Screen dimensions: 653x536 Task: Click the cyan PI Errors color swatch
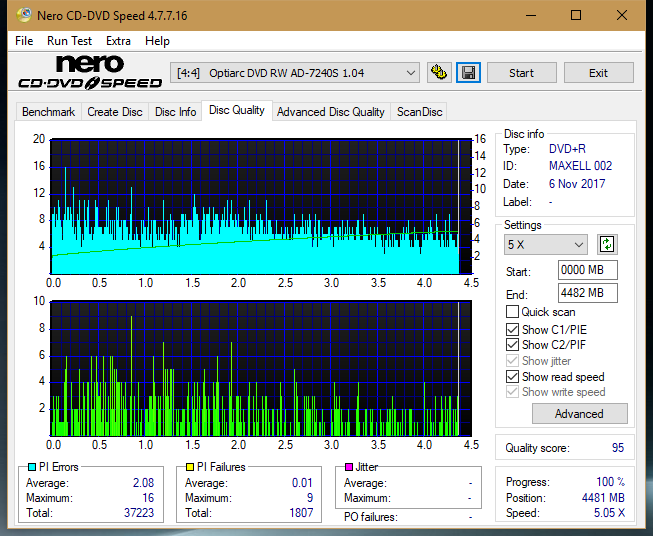(31, 467)
